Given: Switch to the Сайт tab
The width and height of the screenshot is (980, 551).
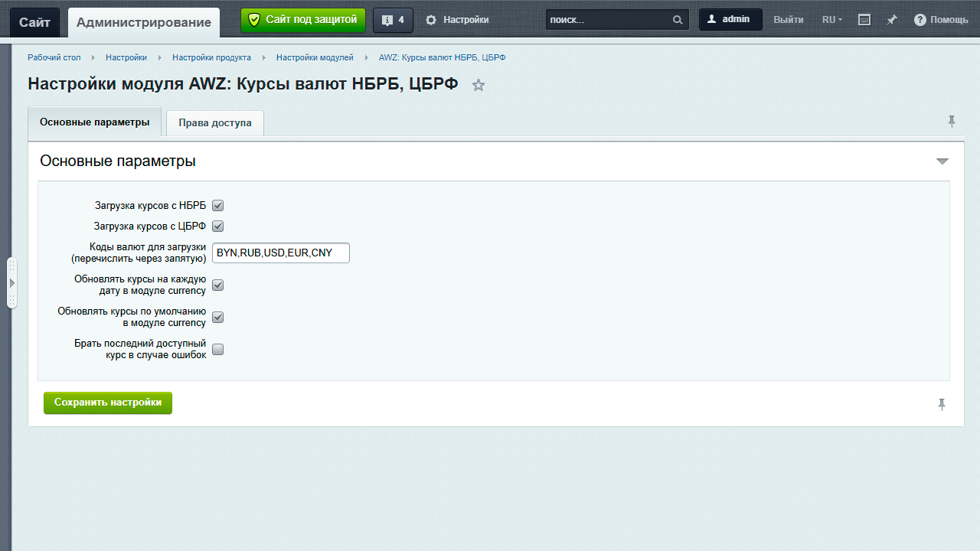Looking at the screenshot, I should coord(34,22).
